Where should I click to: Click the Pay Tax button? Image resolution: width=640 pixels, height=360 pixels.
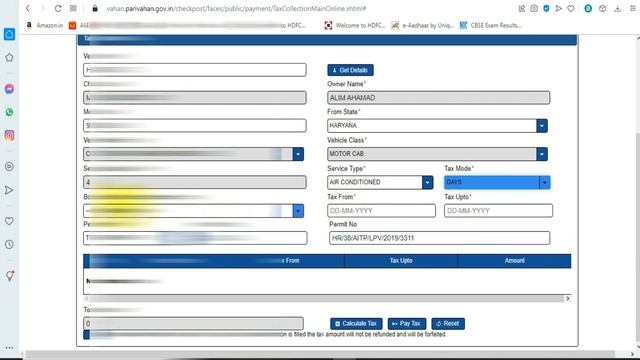click(x=407, y=324)
